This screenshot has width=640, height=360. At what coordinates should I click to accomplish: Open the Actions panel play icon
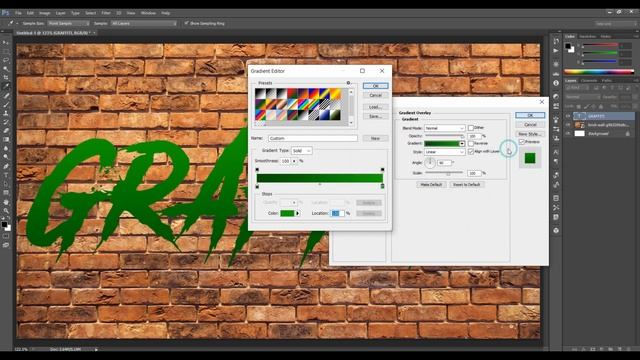(556, 51)
